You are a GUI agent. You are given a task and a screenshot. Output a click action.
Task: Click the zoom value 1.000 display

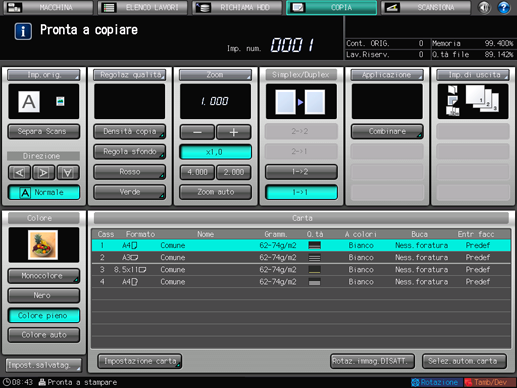[x=215, y=101]
